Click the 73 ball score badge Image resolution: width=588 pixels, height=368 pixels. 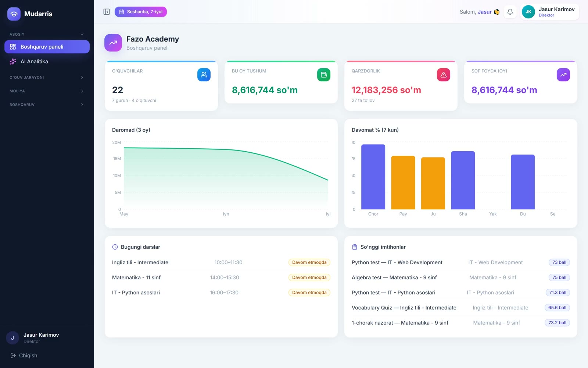(x=559, y=262)
